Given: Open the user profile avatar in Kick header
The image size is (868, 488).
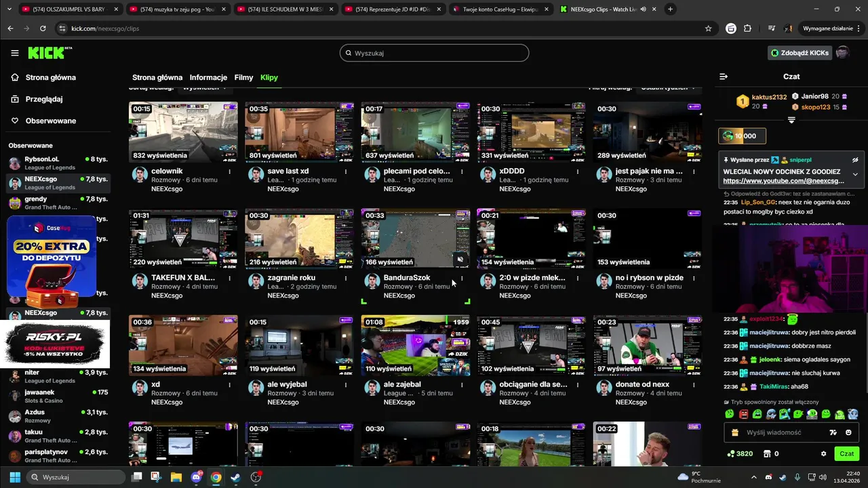Looking at the screenshot, I should pos(842,53).
